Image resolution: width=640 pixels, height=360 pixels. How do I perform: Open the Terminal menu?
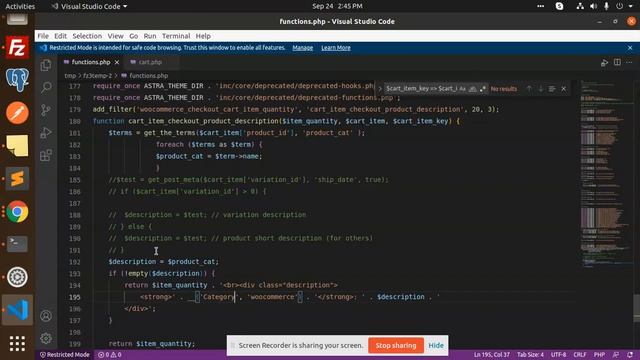point(176,36)
